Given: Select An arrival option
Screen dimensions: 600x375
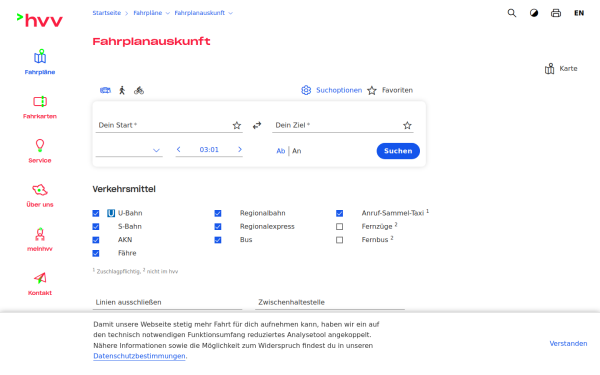Looking at the screenshot, I should point(297,151).
